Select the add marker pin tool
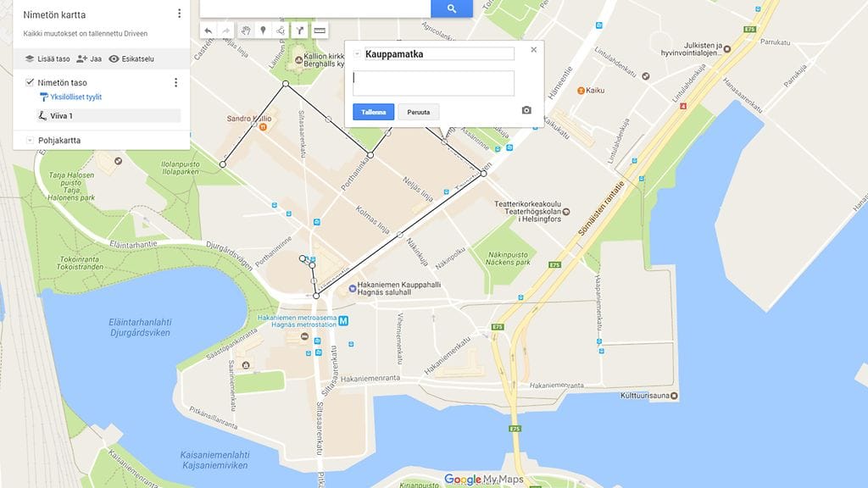The width and height of the screenshot is (868, 488). [x=263, y=31]
